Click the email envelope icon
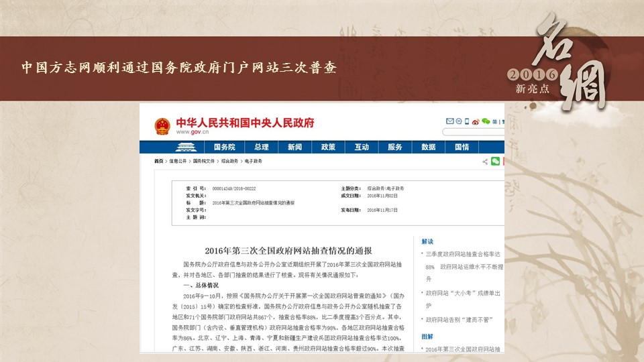This screenshot has height=362, width=644. pos(449,121)
